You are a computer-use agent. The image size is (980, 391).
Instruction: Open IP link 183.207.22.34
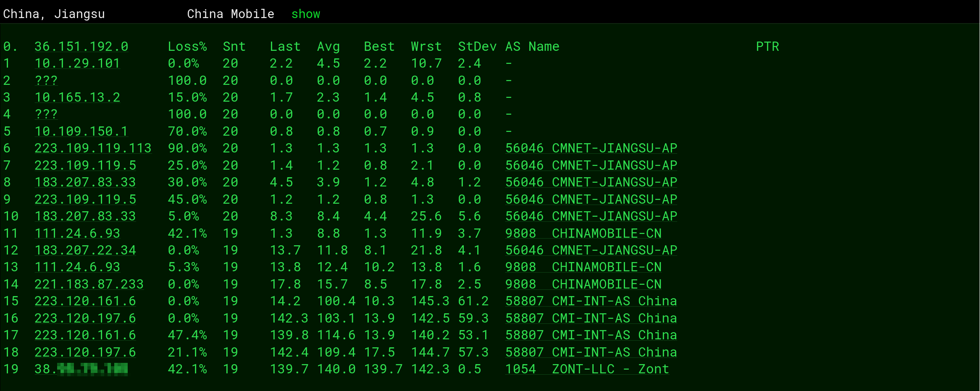pos(85,250)
